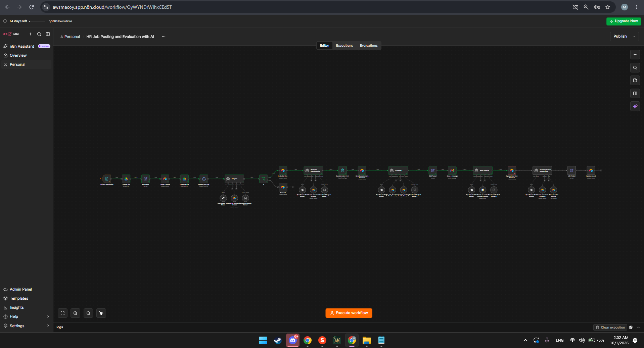The width and height of the screenshot is (644, 348).
Task: Open the On form submission trigger node
Action: point(107,179)
